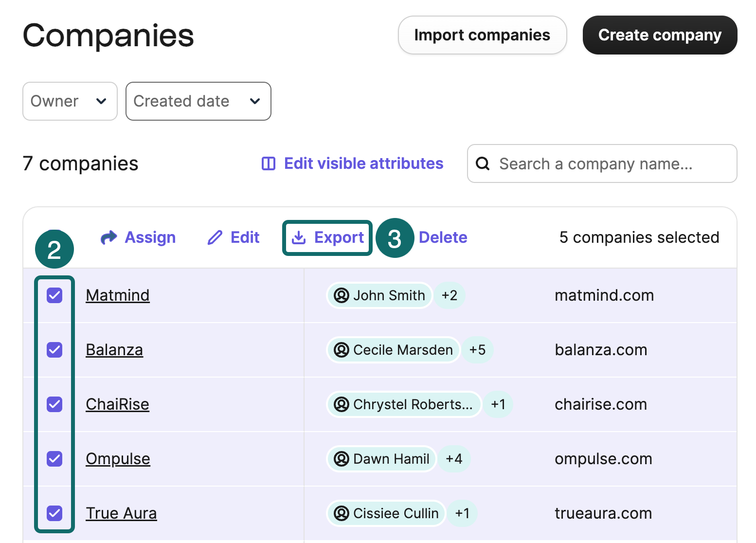
Task: Click the columns icon beside Edit visible attributes
Action: pos(268,163)
